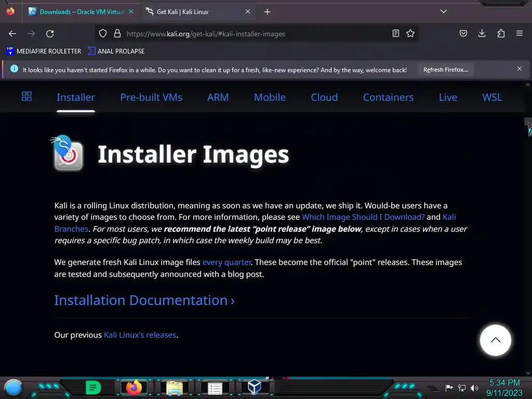The image size is (532, 399).
Task: Open the taskbar clock and date
Action: [x=504, y=388]
